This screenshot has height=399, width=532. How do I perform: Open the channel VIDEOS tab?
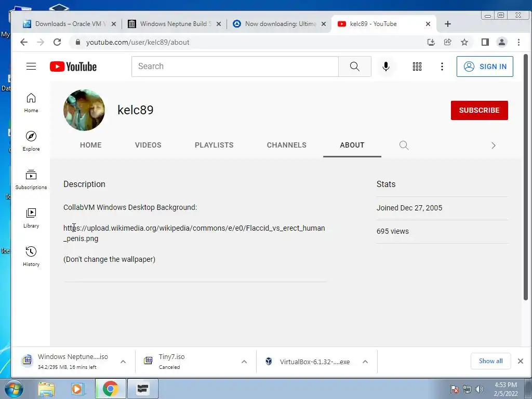tap(148, 145)
